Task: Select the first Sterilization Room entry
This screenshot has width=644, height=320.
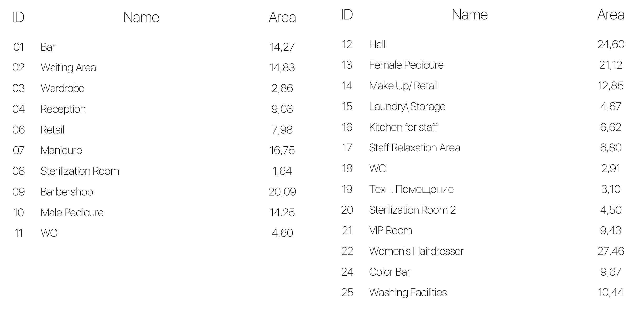Action: pyautogui.click(x=80, y=171)
